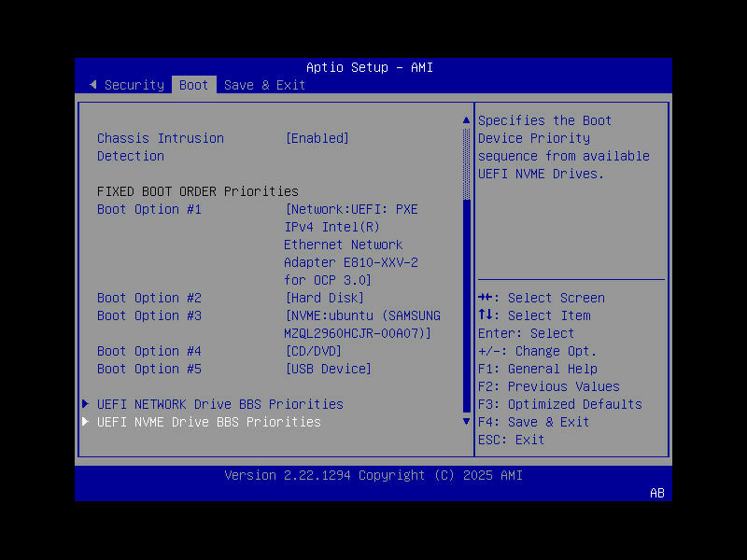Image resolution: width=747 pixels, height=560 pixels.
Task: Click the AB indicator at bottom right
Action: pos(656,493)
